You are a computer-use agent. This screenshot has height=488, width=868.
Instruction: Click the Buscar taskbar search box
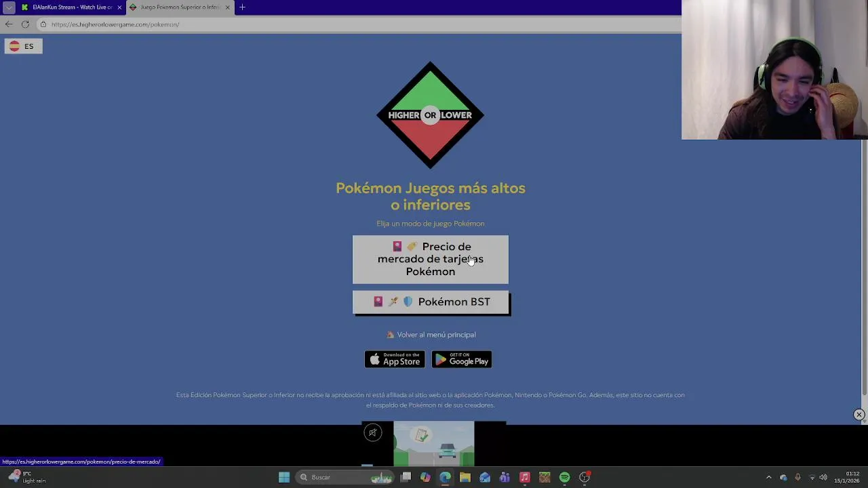(x=346, y=477)
